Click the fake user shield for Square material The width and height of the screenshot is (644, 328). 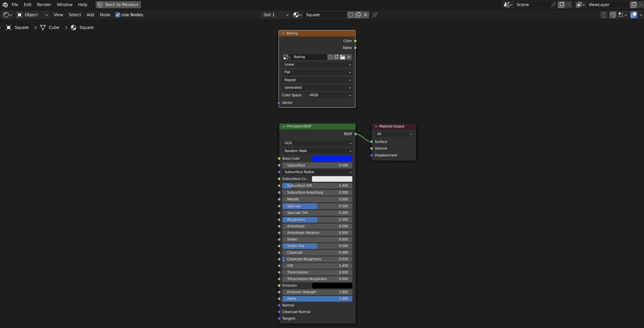(351, 15)
